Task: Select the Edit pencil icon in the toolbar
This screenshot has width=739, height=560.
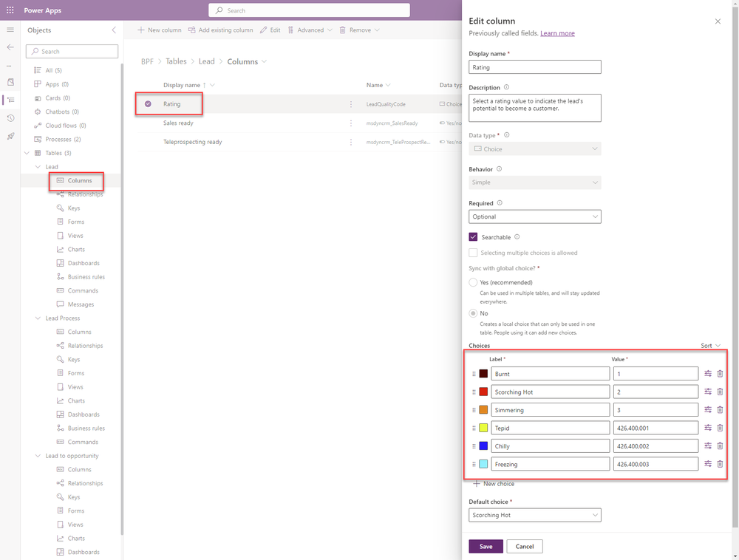Action: (x=262, y=30)
